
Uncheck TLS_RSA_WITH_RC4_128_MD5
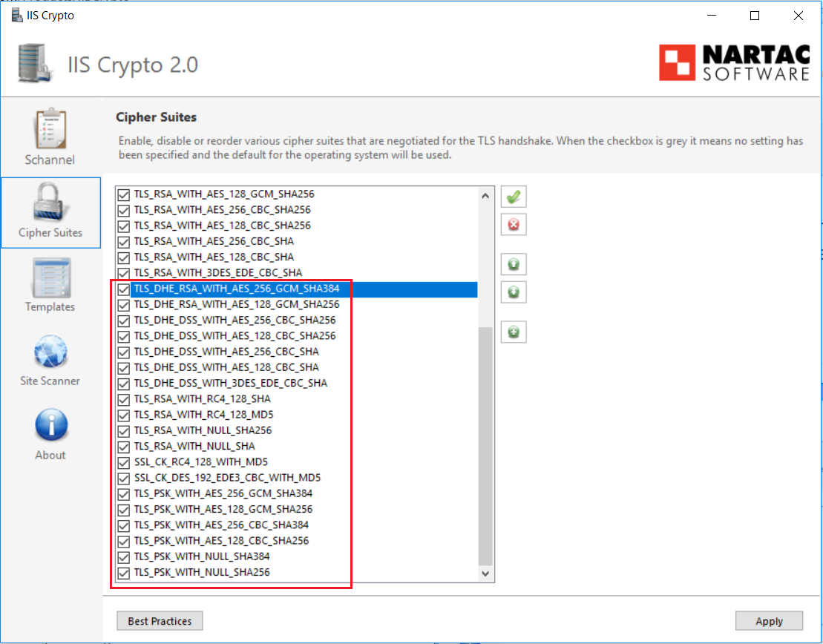point(123,415)
